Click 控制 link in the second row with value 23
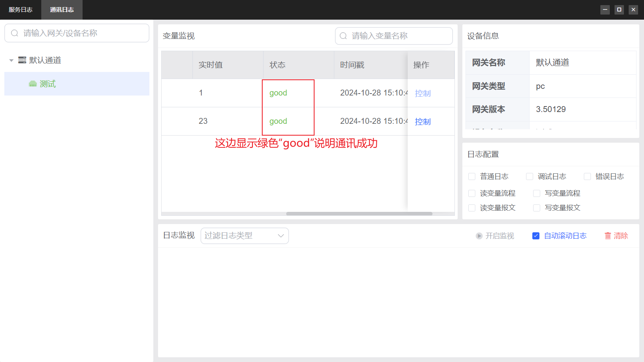The width and height of the screenshot is (644, 362). click(x=423, y=122)
